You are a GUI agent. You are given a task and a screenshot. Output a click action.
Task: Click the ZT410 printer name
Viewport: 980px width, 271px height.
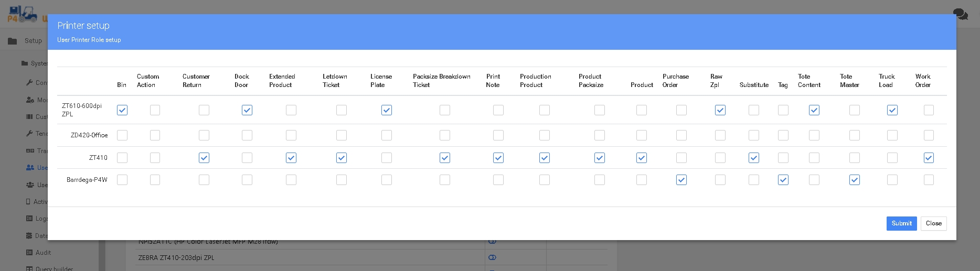pos(98,158)
